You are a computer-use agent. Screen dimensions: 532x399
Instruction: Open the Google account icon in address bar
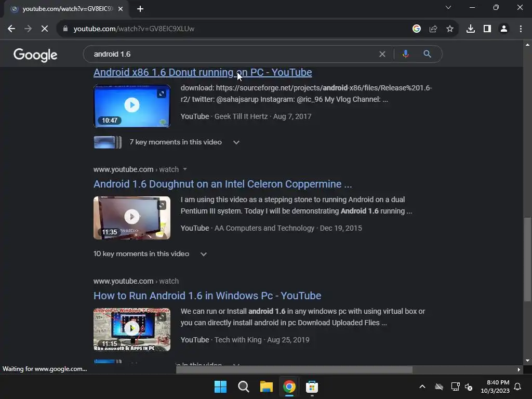(417, 29)
